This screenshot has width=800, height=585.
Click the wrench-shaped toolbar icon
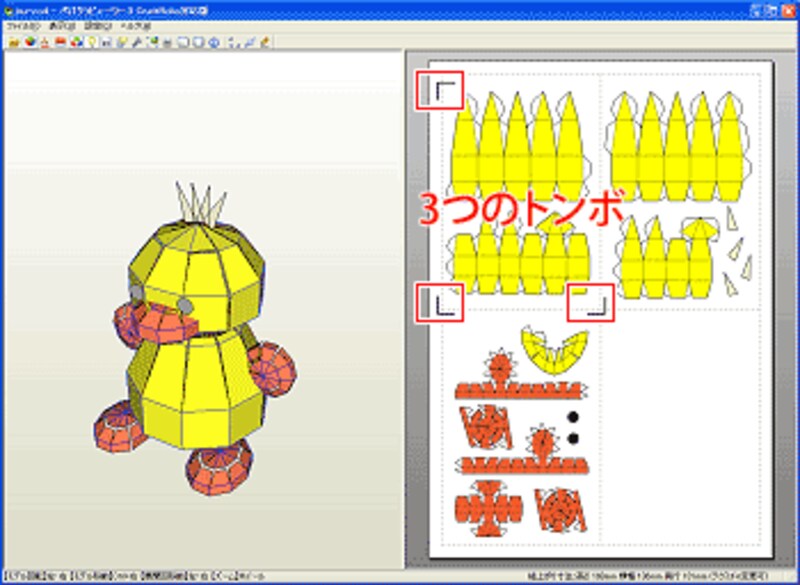tap(137, 43)
